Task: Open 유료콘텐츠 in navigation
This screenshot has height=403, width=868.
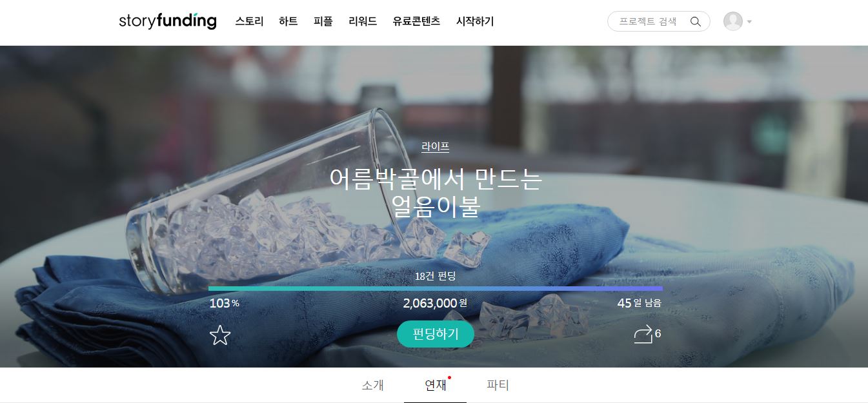Action: pos(416,21)
